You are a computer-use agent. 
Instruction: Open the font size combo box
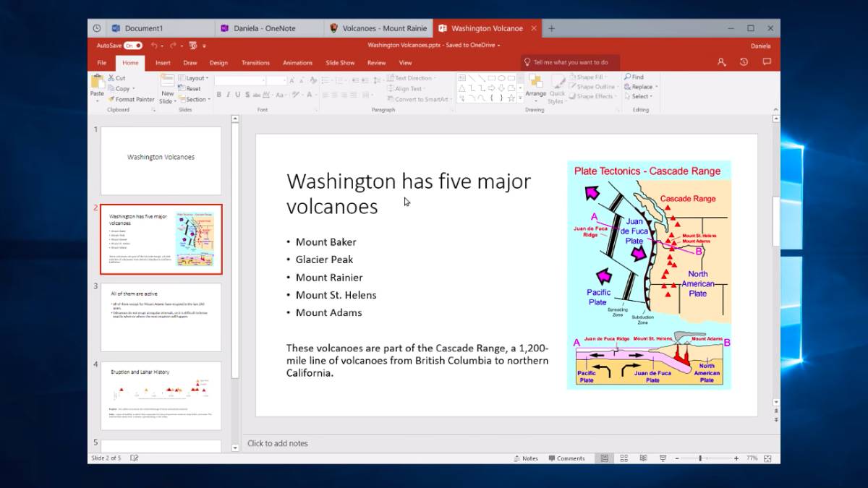click(x=276, y=81)
